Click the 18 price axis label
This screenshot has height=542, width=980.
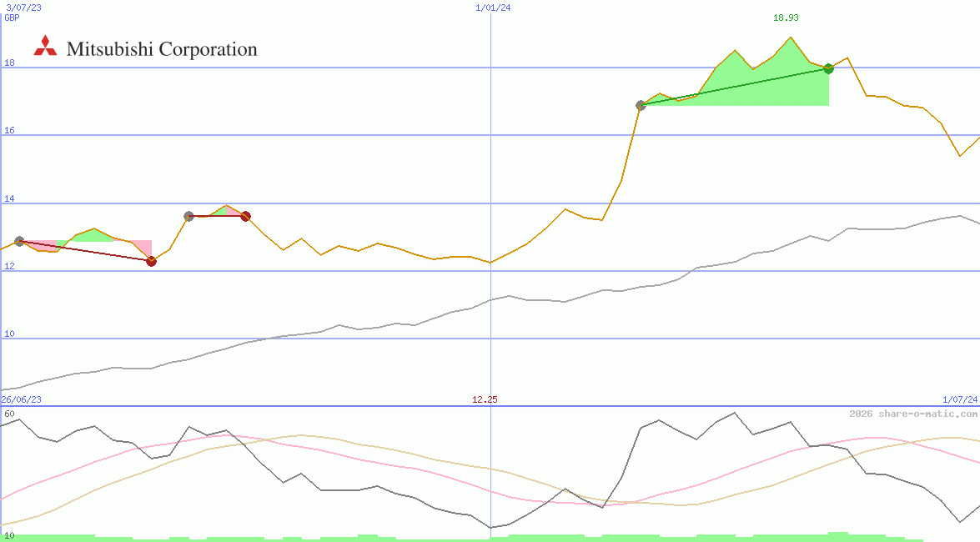[9, 63]
